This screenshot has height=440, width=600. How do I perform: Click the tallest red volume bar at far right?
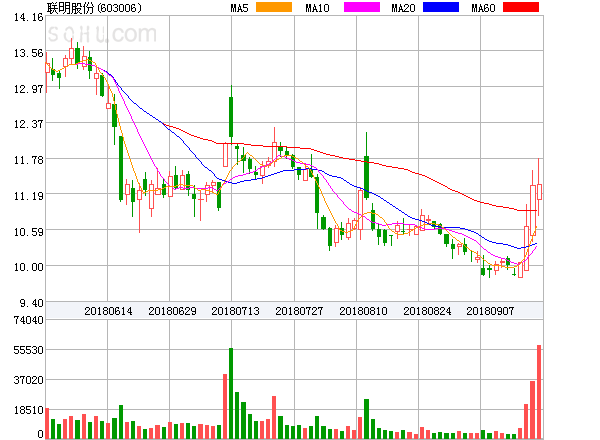click(539, 392)
